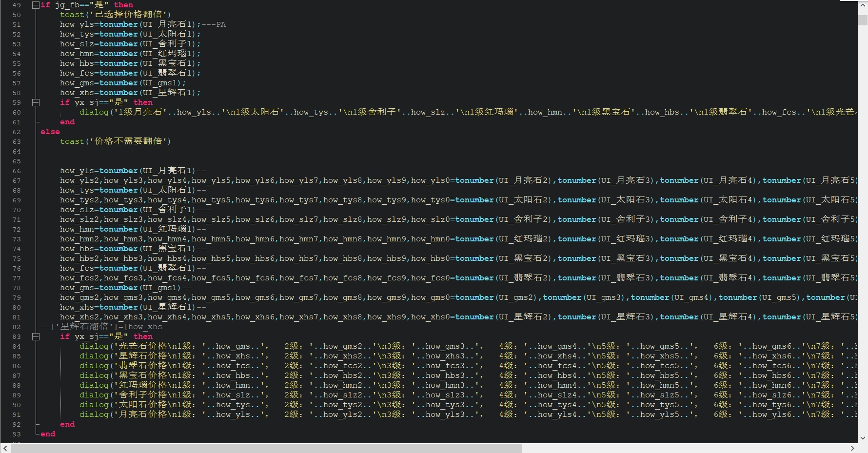Screen dimensions: 868x453
Task: Click dialog('黑宝石价格 on line 87
Action: click(x=123, y=375)
